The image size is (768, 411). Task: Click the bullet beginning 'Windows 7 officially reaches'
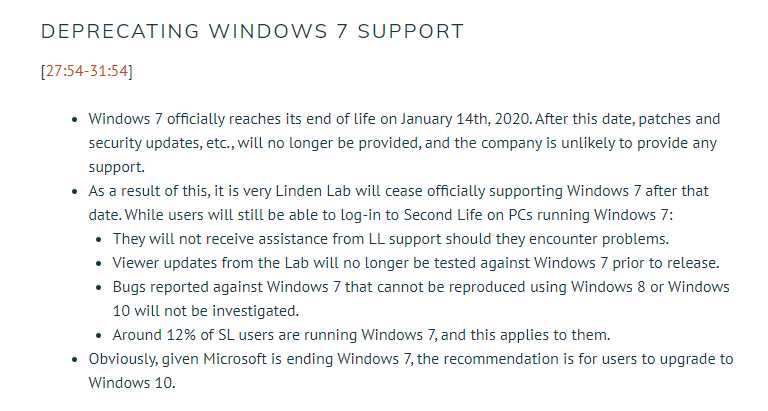(x=404, y=143)
